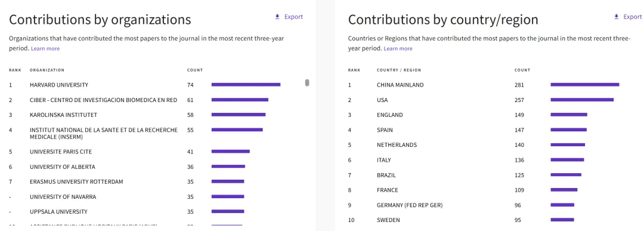The image size is (644, 231).
Task: Click the China Mainland bar in chart
Action: pyautogui.click(x=585, y=85)
